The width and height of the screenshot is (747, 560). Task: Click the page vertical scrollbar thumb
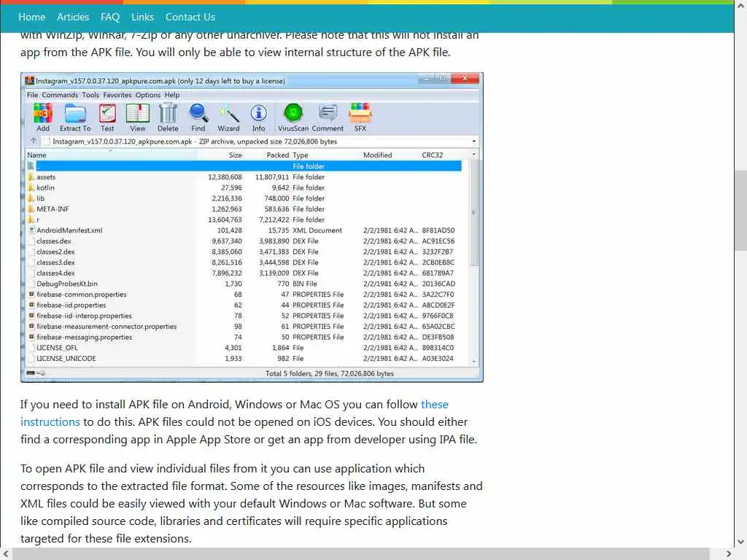tap(740, 210)
